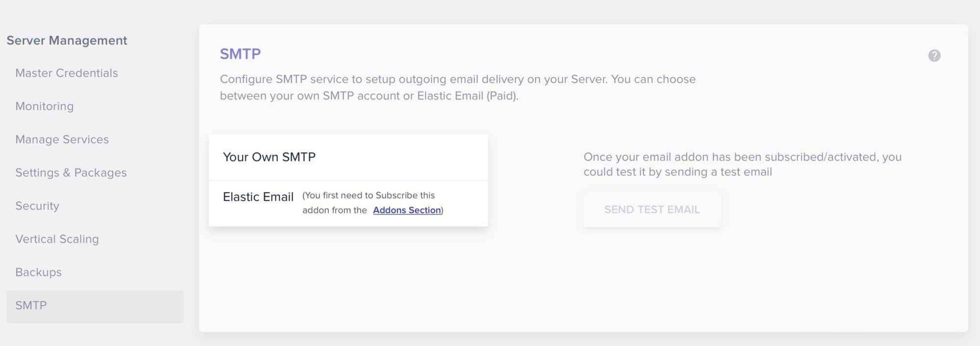Open the Security section
This screenshot has height=346, width=980.
pos(37,206)
